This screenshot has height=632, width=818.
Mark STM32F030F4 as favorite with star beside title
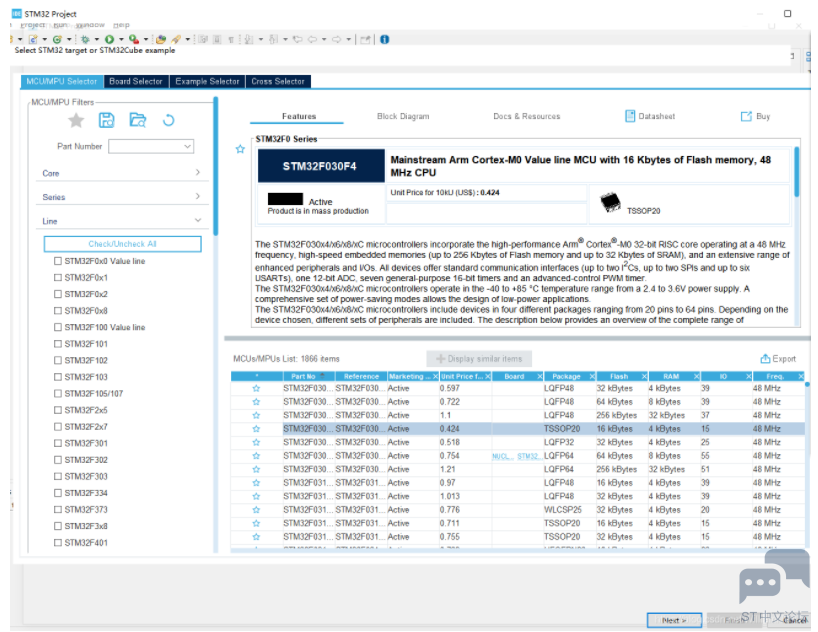pyautogui.click(x=240, y=149)
